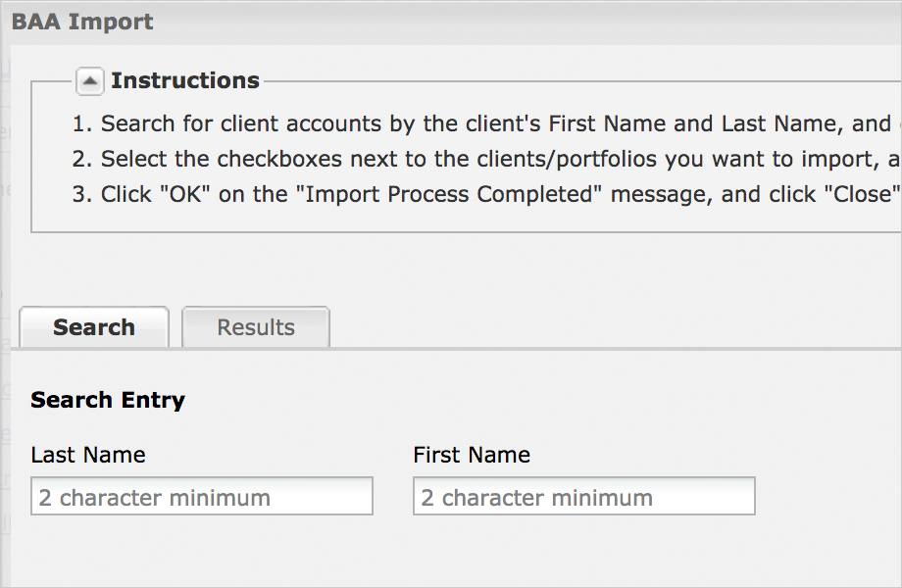Focus the Last Name input field
This screenshot has width=902, height=588.
(202, 497)
